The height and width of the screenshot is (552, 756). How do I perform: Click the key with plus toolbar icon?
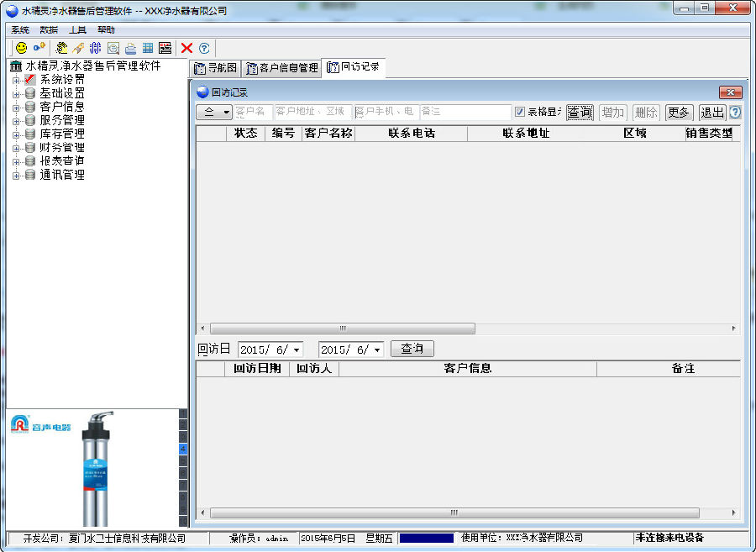(39, 47)
